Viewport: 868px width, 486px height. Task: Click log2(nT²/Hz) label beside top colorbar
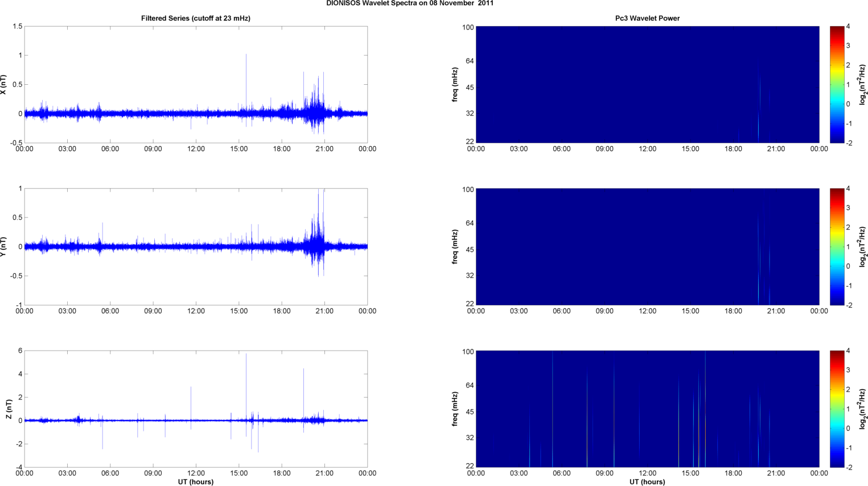point(863,84)
